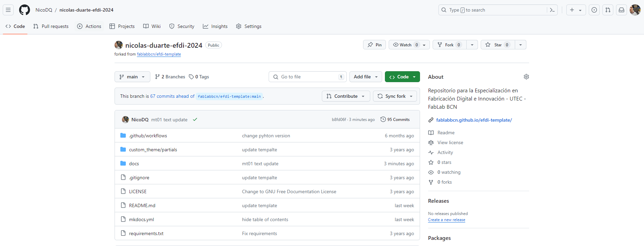Fork the repository
The height and width of the screenshot is (246, 644).
coord(449,45)
